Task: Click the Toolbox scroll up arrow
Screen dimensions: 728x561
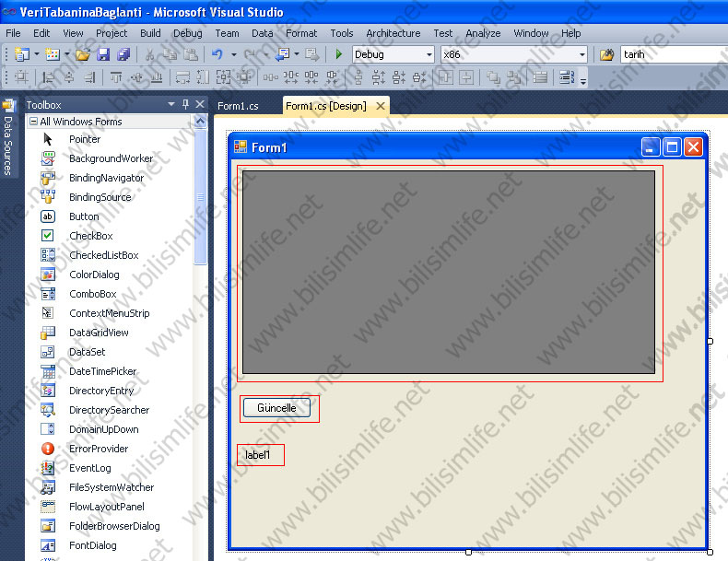Action: click(200, 122)
